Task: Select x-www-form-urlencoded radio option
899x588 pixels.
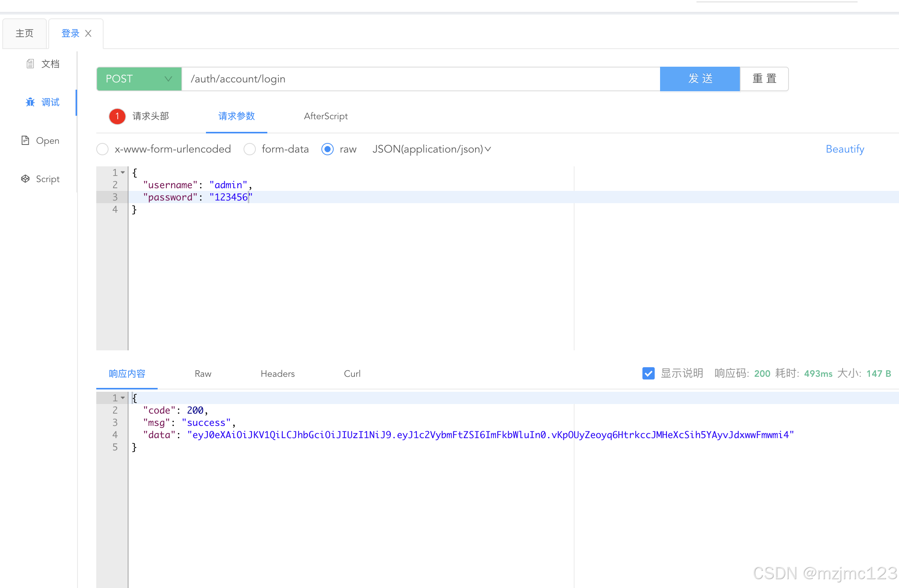Action: (x=102, y=149)
